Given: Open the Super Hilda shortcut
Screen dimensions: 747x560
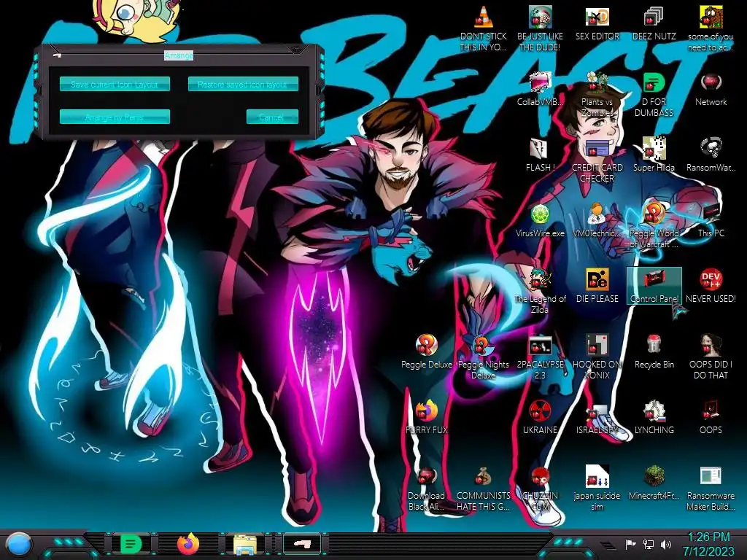Looking at the screenshot, I should [x=654, y=155].
